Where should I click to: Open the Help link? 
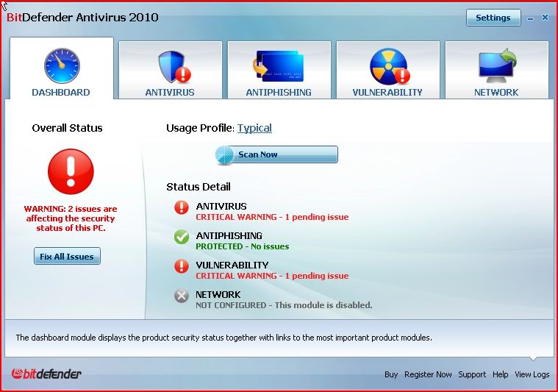click(501, 374)
